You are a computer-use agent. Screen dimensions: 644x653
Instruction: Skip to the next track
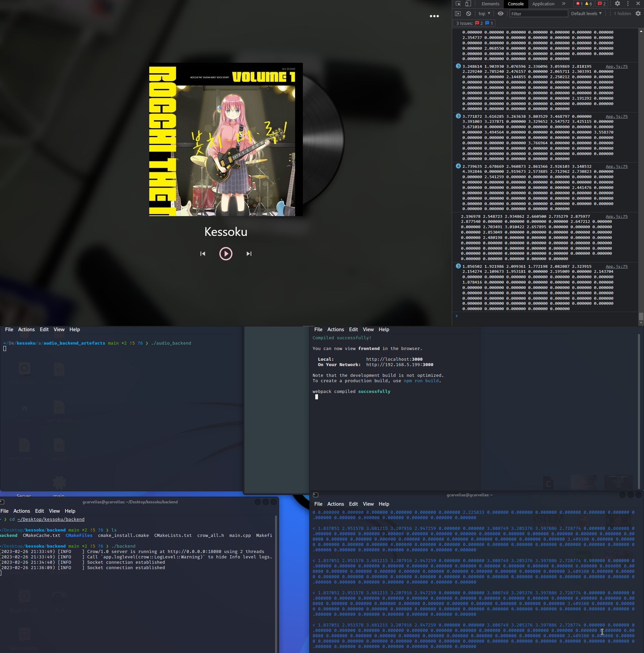coord(249,254)
